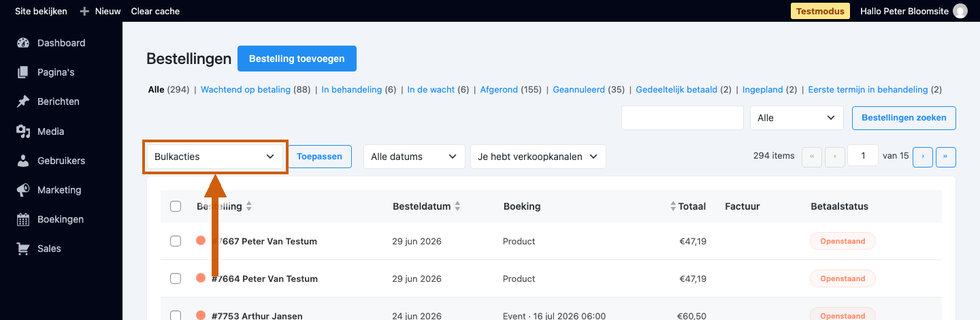Click the Sales shopping cart icon
The width and height of the screenshot is (980, 320).
[23, 249]
